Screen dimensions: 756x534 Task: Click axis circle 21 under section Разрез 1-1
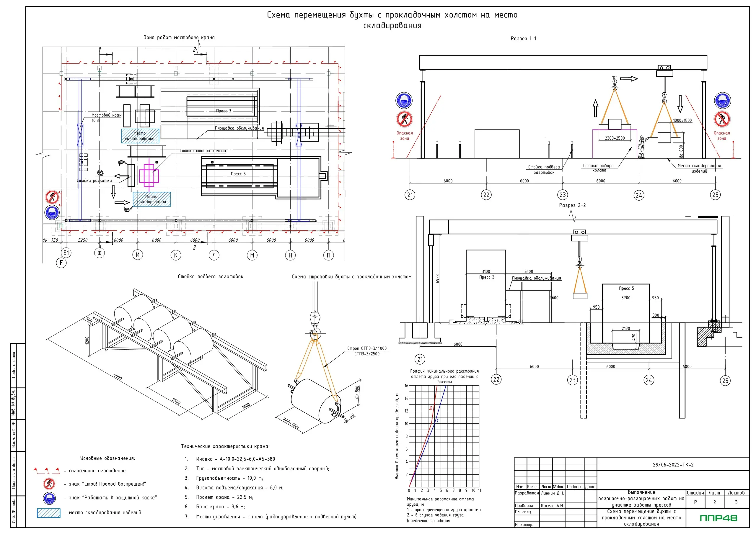point(410,195)
